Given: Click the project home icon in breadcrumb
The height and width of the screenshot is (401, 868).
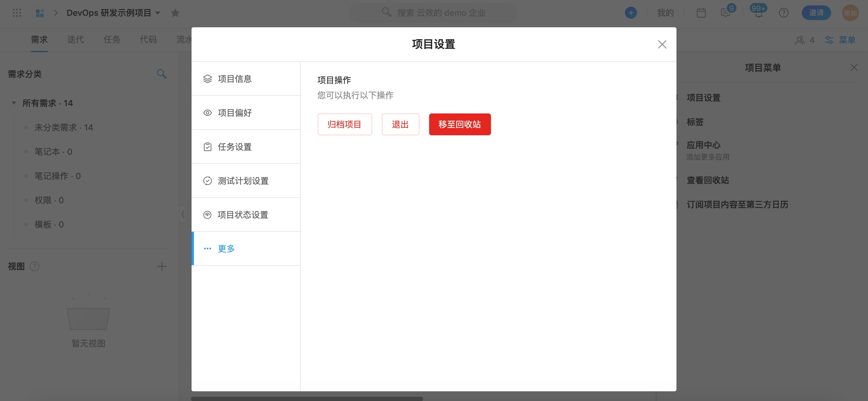Looking at the screenshot, I should pyautogui.click(x=40, y=13).
